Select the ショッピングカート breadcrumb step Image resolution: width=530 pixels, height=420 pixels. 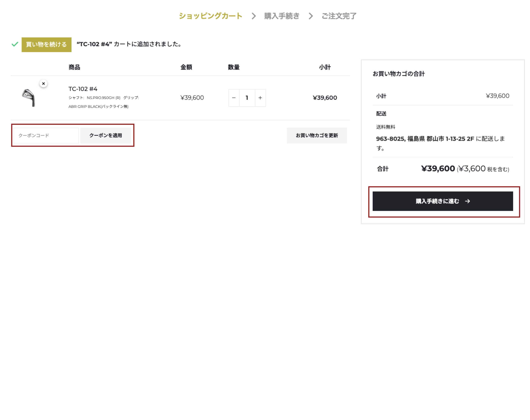[x=210, y=16]
